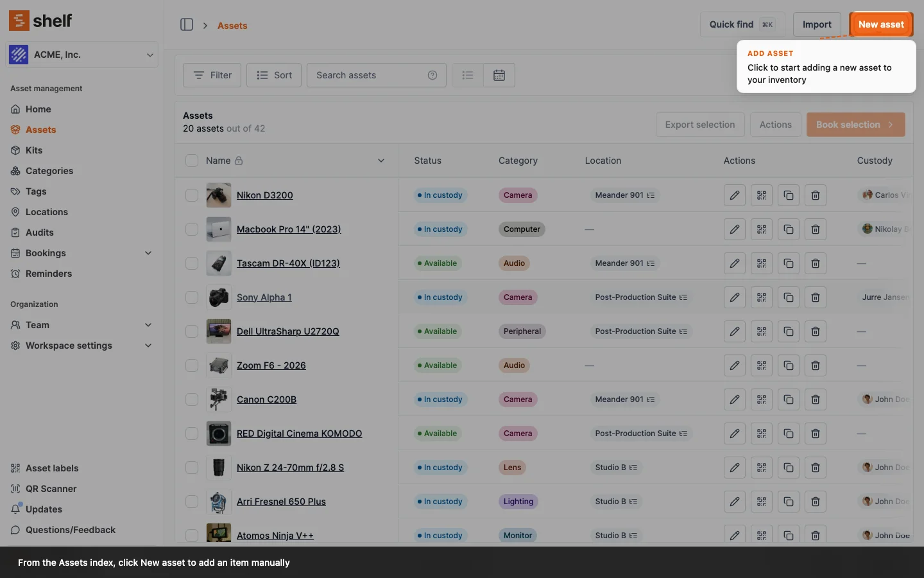
Task: Toggle the sidebar collapse icon
Action: coord(187,24)
